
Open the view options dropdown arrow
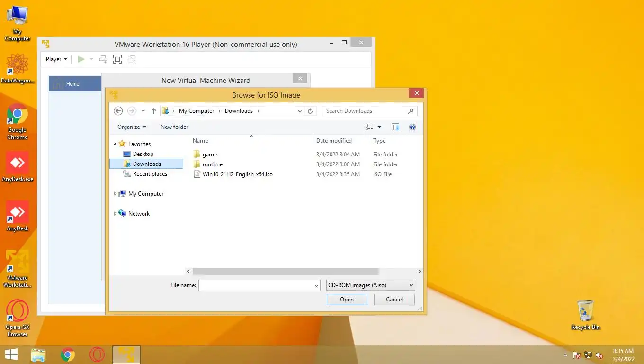coord(379,127)
